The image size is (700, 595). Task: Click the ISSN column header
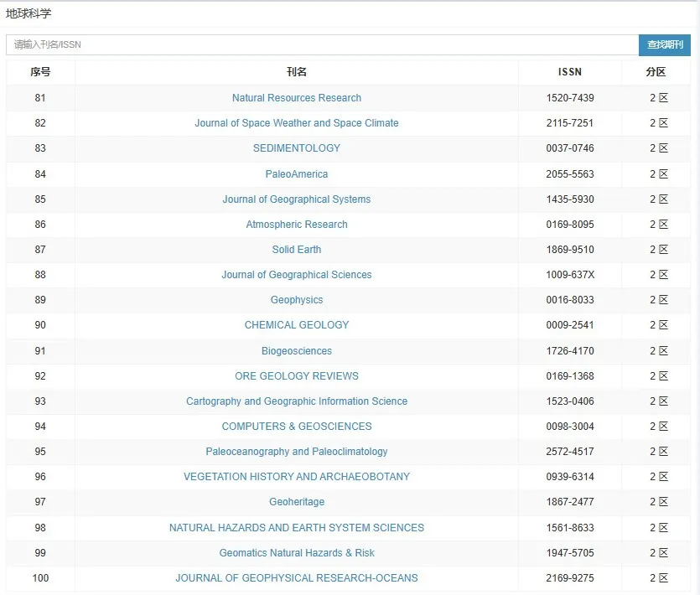pos(570,72)
